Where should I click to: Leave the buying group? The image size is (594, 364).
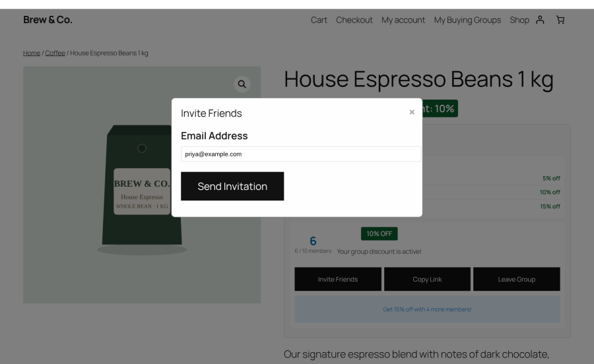[x=517, y=279]
